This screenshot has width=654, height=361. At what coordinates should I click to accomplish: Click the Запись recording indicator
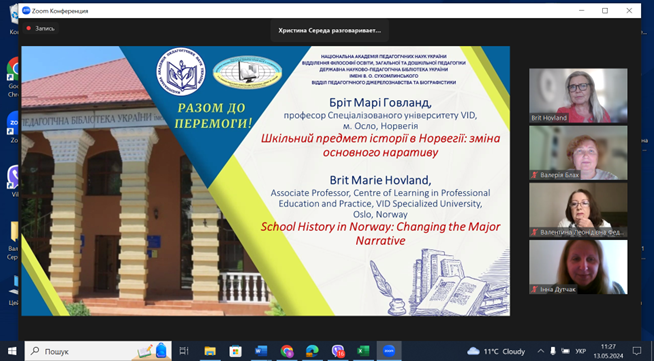[x=40, y=28]
